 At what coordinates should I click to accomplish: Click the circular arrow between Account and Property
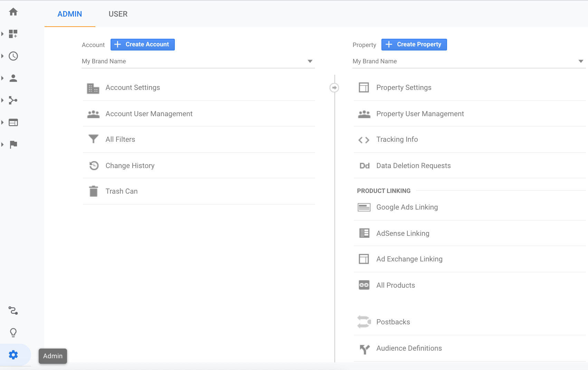coord(334,87)
